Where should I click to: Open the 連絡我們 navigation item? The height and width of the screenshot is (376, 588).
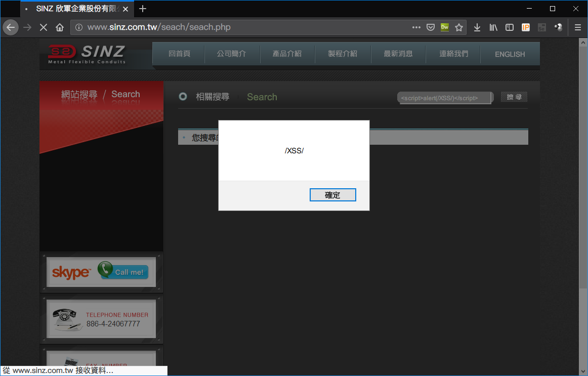point(453,54)
